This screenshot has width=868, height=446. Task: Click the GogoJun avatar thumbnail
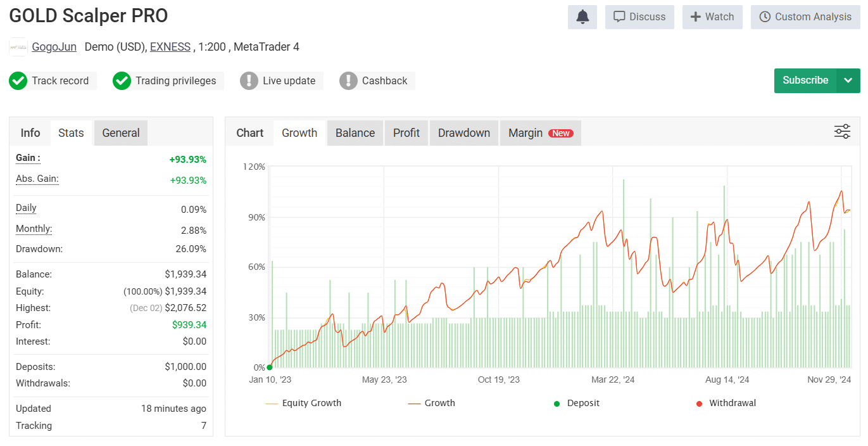(x=18, y=47)
